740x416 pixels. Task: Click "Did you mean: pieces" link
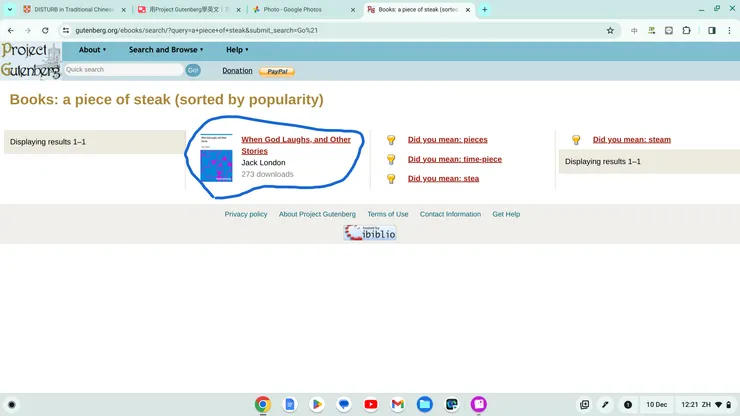[447, 139]
